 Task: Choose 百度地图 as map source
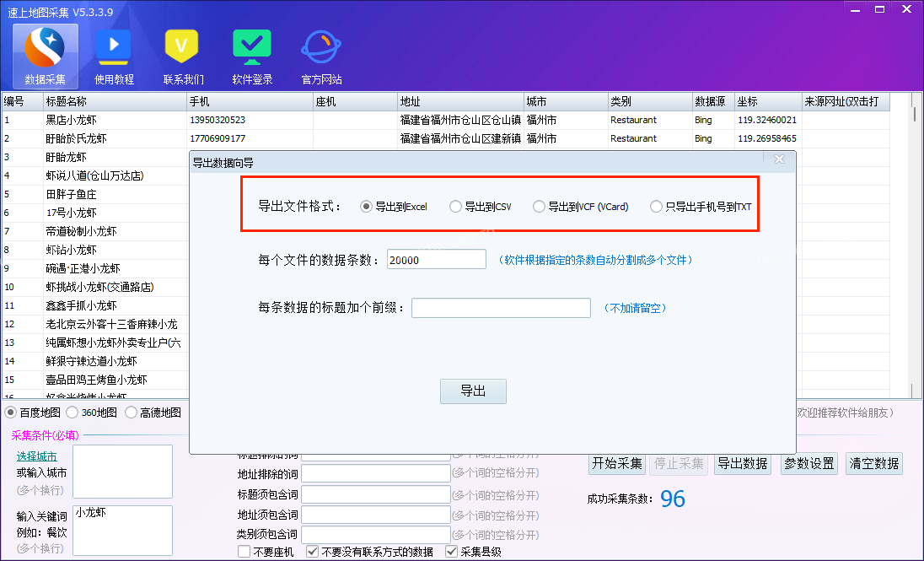coord(33,413)
